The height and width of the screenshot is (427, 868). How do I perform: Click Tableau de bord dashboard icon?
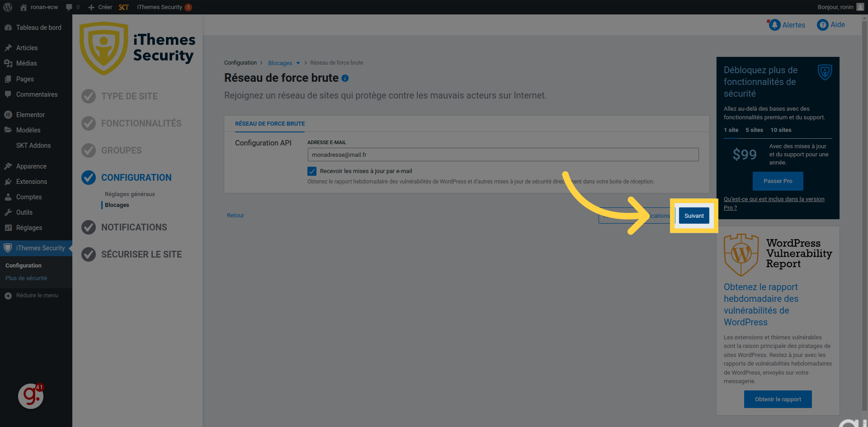[x=8, y=28]
